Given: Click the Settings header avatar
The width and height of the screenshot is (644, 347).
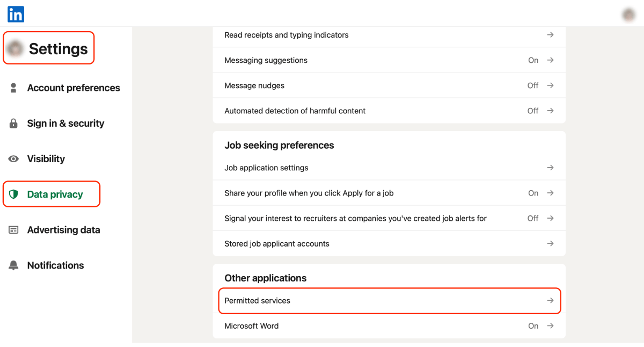Looking at the screenshot, I should click(17, 48).
